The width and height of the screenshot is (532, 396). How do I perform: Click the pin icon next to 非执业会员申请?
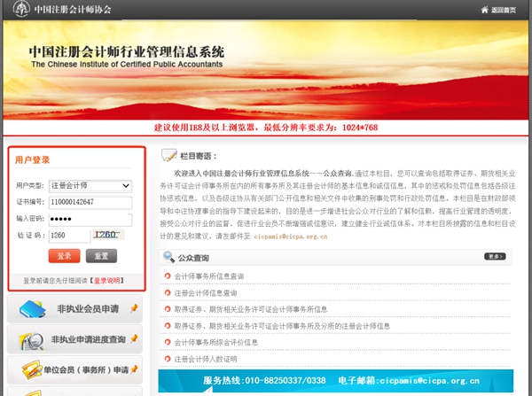click(x=133, y=308)
